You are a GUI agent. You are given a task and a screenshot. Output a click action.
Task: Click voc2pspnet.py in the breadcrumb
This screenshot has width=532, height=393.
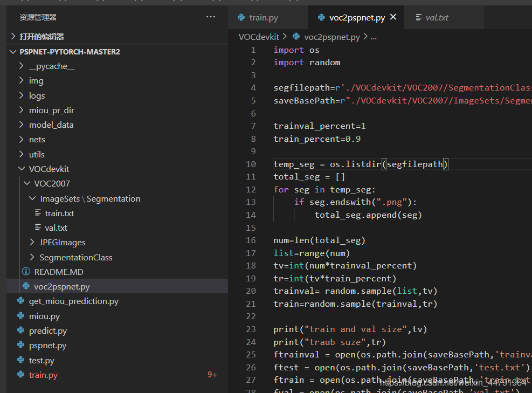tap(332, 37)
